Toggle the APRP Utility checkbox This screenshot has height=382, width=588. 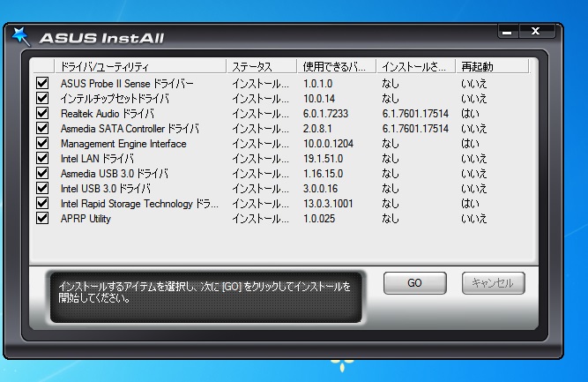(x=42, y=219)
